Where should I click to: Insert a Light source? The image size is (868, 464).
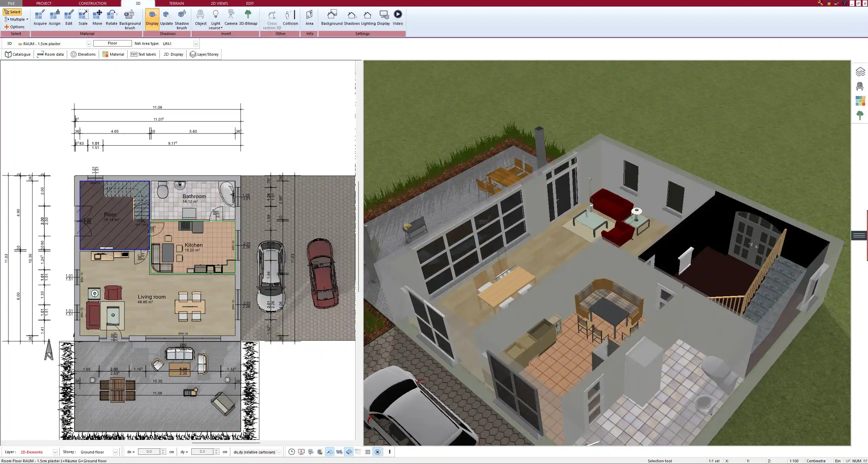216,19
